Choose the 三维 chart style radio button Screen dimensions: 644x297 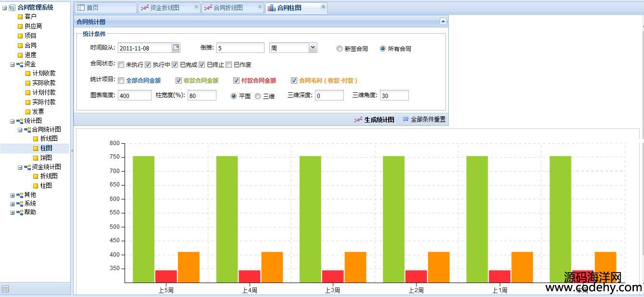[x=258, y=96]
